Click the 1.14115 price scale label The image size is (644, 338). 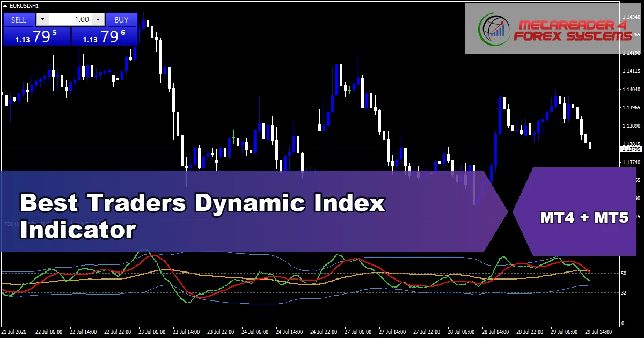[x=631, y=71]
